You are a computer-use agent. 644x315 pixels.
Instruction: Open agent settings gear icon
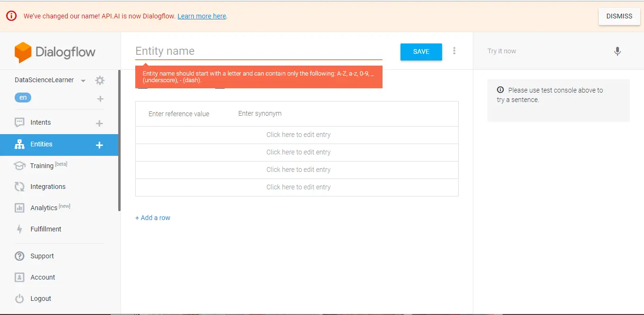coord(100,80)
